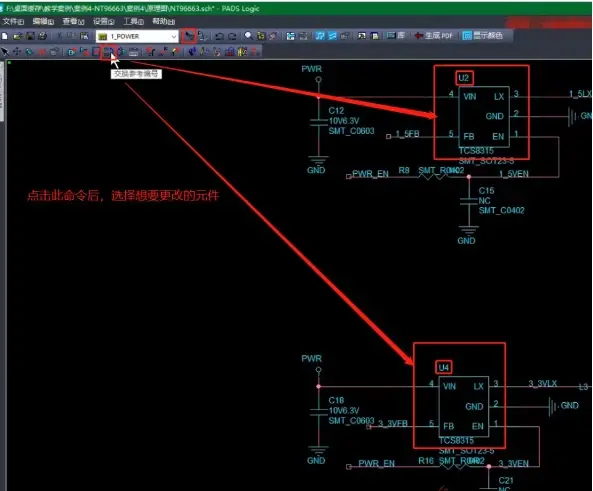The height and width of the screenshot is (491, 593).
Task: Cut the selected objects
Action: (x=59, y=36)
